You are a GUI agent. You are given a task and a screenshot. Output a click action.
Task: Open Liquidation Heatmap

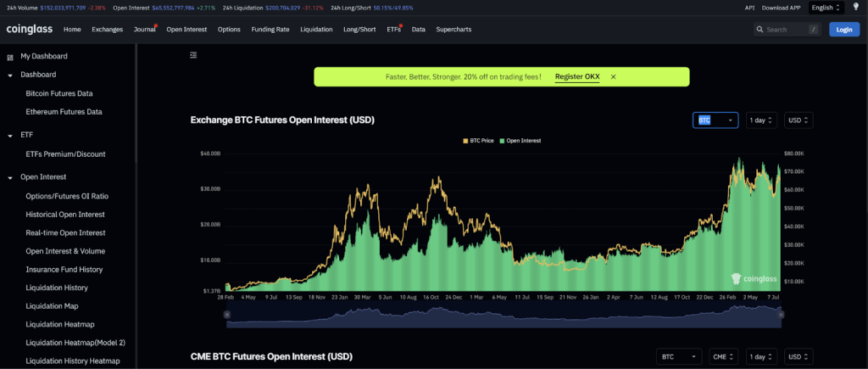(60, 324)
